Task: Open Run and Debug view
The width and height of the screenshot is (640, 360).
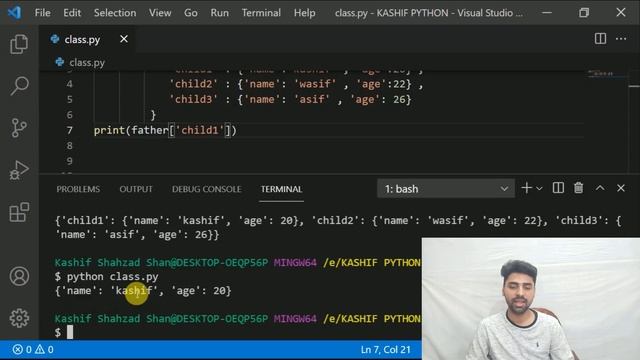Action: coord(19,170)
